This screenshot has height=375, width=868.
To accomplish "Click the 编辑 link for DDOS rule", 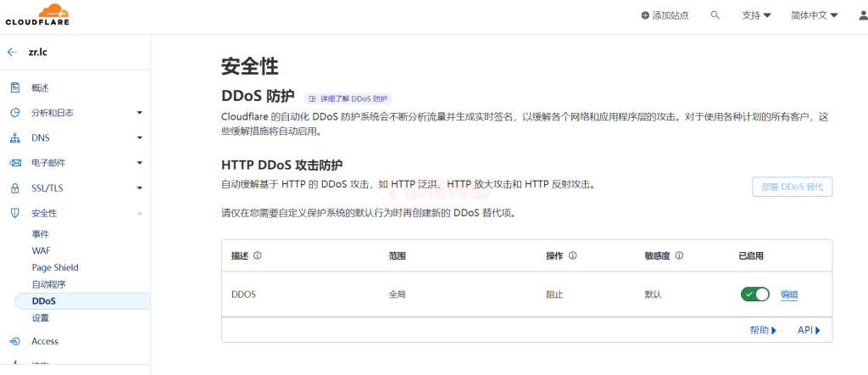I will click(x=789, y=294).
